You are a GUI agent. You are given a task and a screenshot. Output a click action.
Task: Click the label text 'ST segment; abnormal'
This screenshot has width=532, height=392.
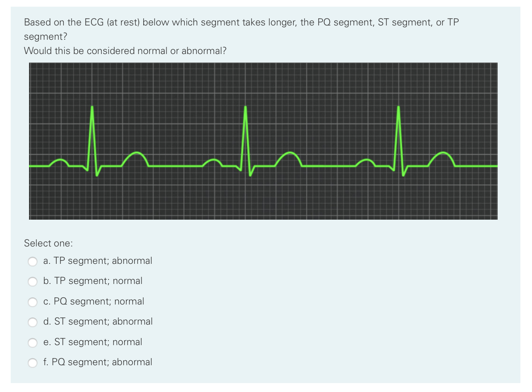click(x=97, y=321)
